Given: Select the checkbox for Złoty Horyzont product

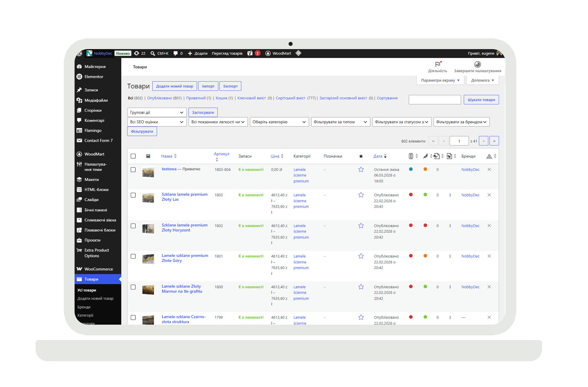Looking at the screenshot, I should (133, 226).
